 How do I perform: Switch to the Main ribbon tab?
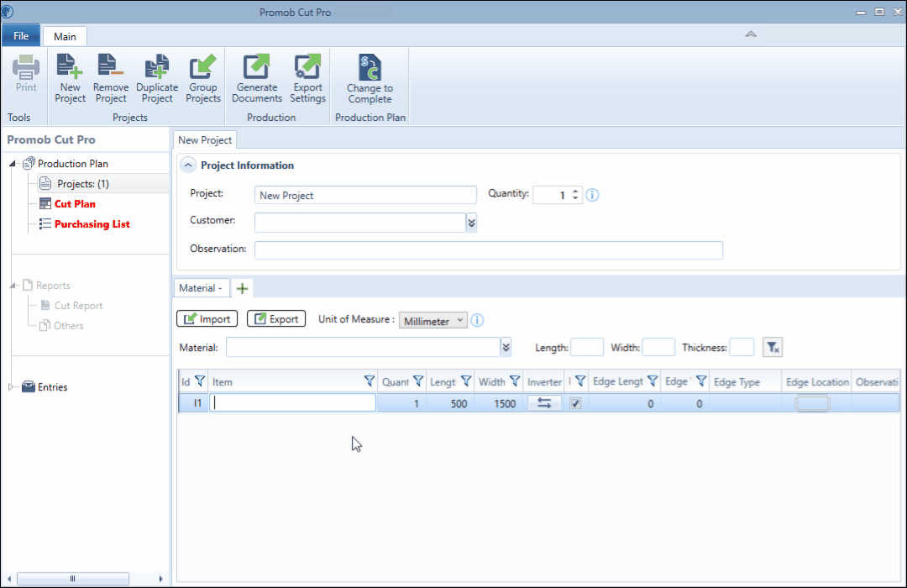(x=65, y=36)
